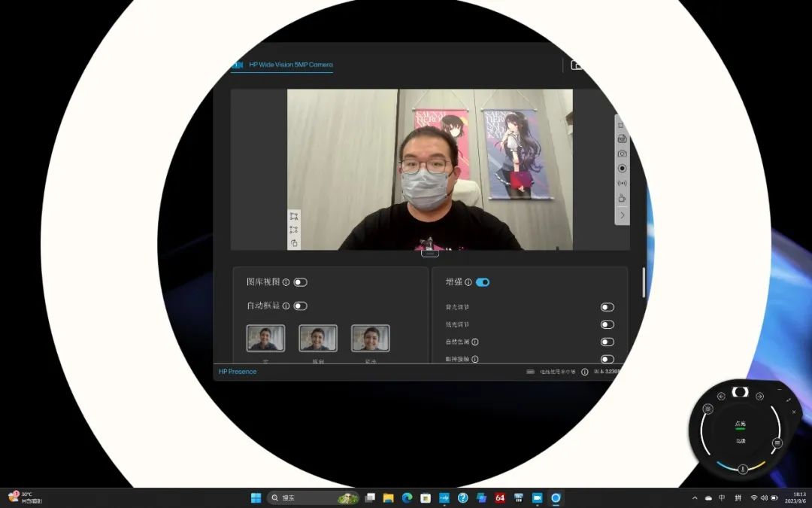The height and width of the screenshot is (508, 812).
Task: Click the brightness arc slider knob on dial
Action: point(777,443)
